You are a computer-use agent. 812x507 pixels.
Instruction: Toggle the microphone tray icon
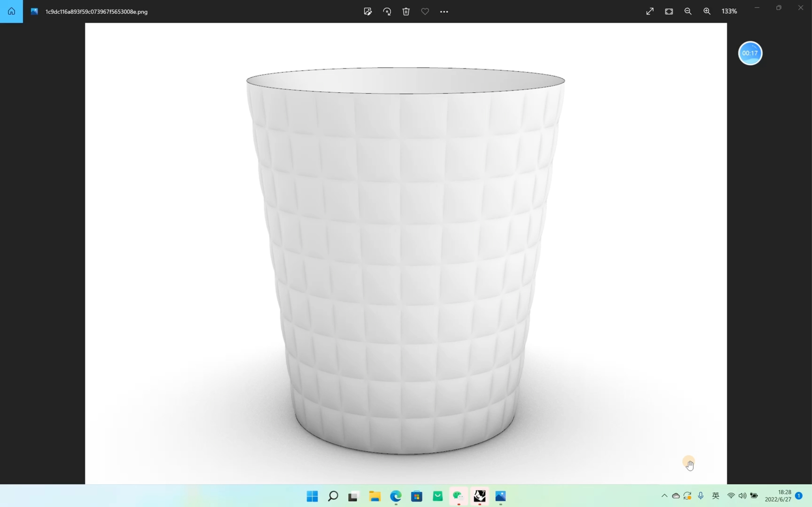(701, 496)
